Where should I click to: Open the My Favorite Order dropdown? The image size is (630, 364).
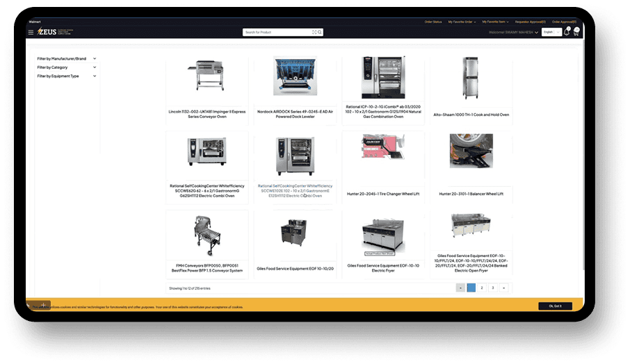[x=462, y=22]
